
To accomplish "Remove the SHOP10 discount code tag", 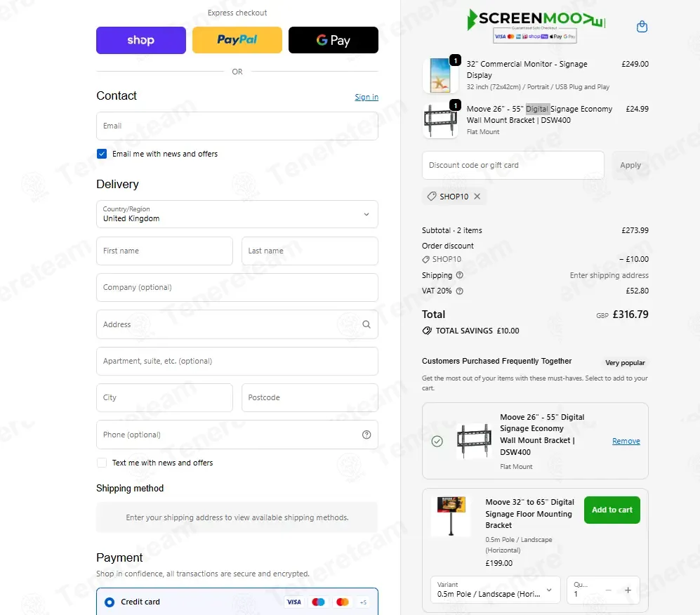I will point(477,197).
